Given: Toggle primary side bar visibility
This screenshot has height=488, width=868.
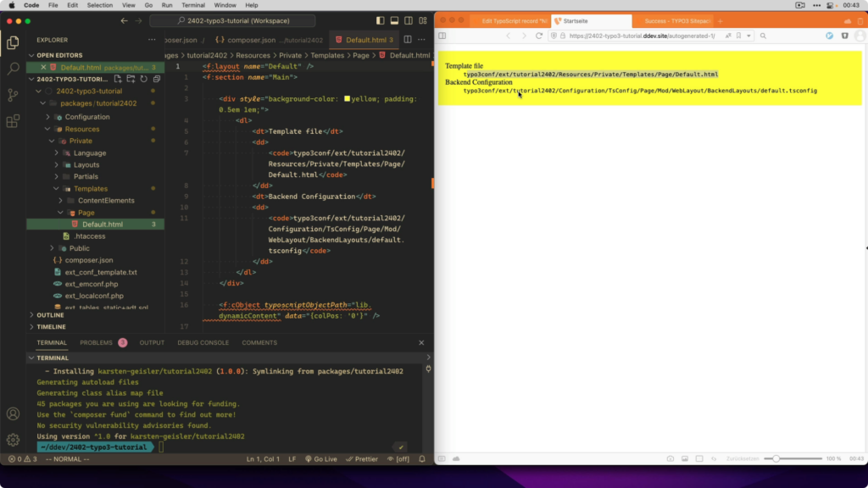Looking at the screenshot, I should pos(381,20).
